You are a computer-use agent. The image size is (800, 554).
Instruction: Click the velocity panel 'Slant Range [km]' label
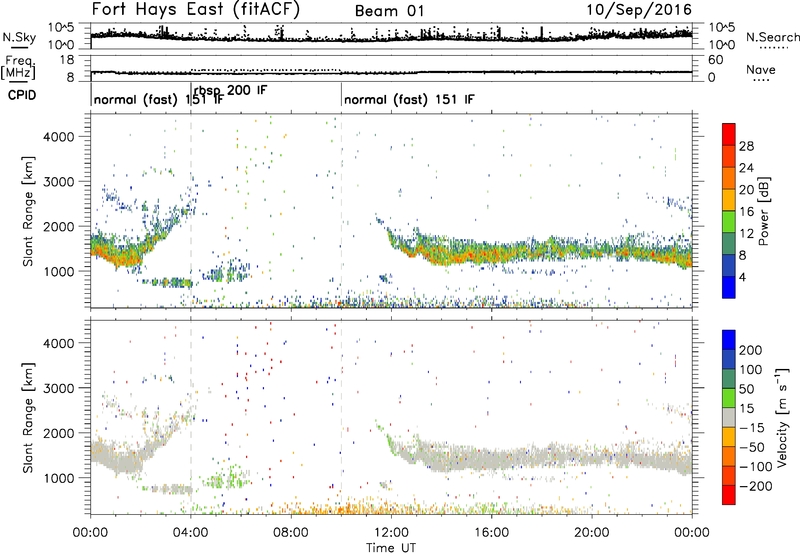click(29, 417)
